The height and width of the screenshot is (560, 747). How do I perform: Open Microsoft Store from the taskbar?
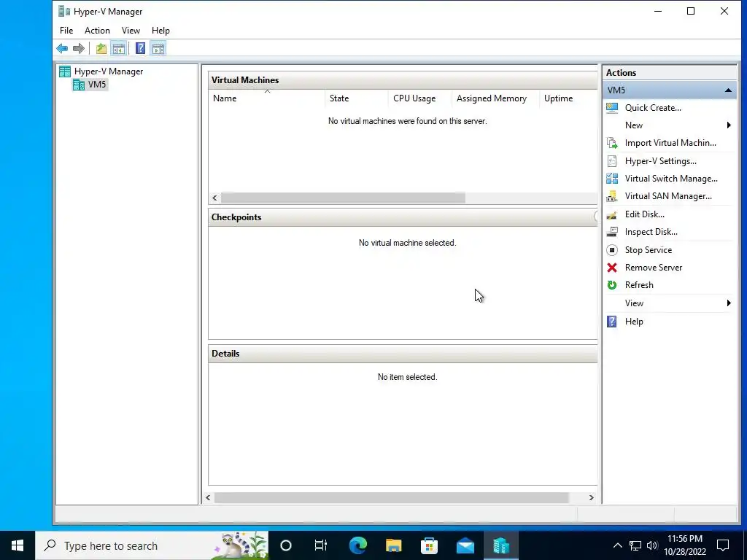[x=429, y=545]
